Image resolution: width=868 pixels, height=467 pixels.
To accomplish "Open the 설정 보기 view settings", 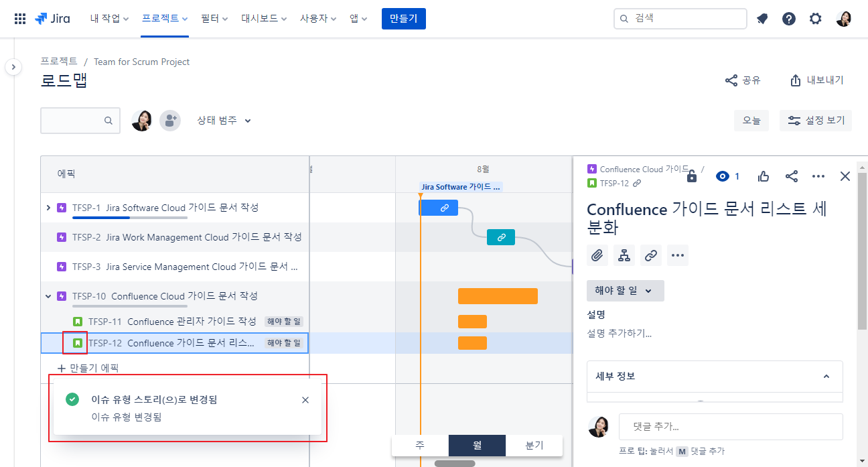I will [816, 121].
